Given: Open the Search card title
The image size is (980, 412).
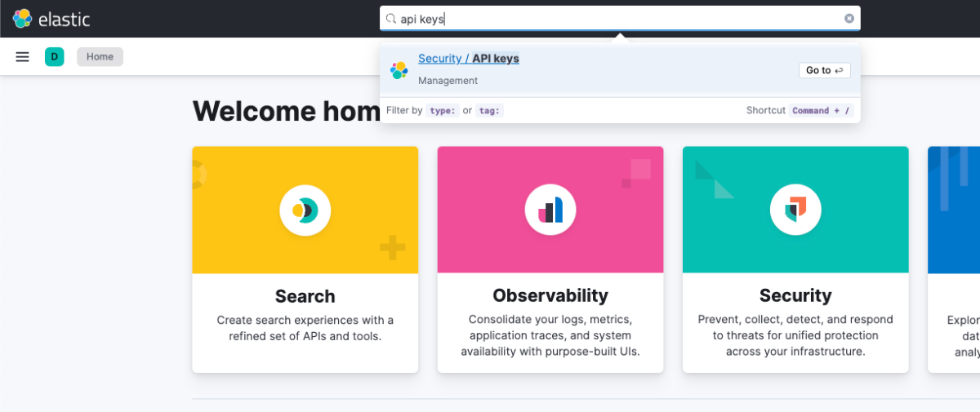Looking at the screenshot, I should coord(305,295).
